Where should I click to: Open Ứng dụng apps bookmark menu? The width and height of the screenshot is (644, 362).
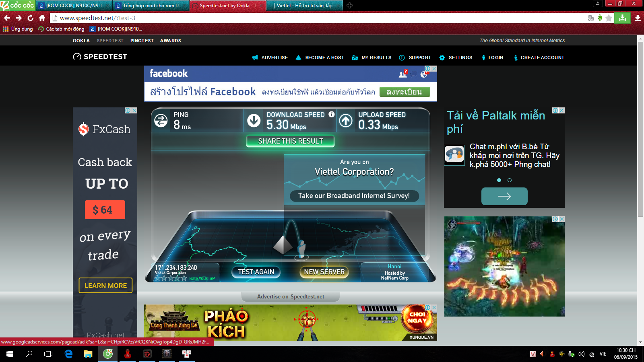[18, 29]
